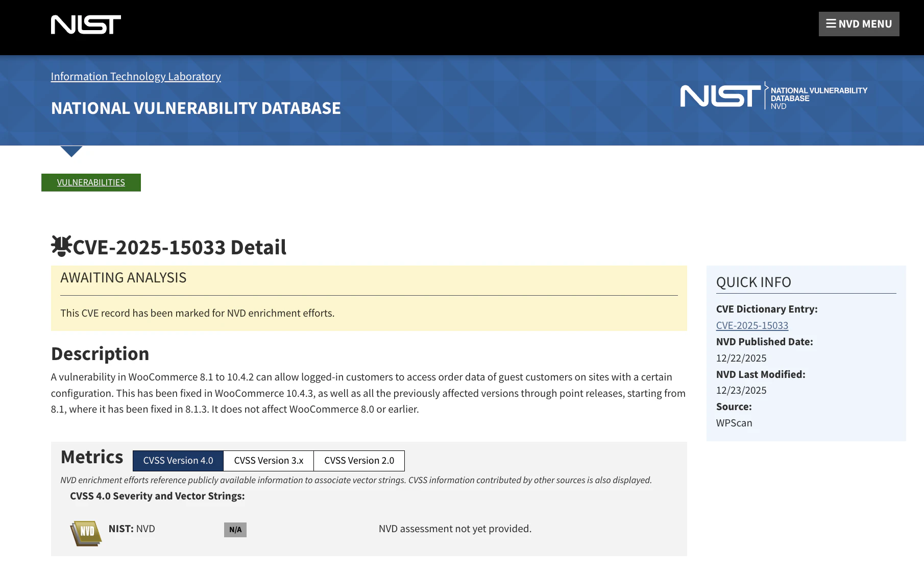Click the WPScan source value
Viewport: 924px width, 572px height.
pos(734,423)
